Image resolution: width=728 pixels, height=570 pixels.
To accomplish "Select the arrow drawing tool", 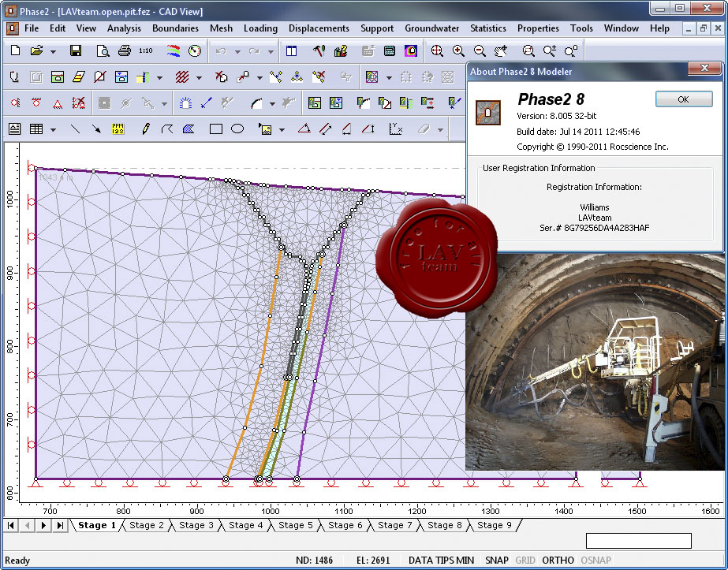I will click(x=96, y=129).
